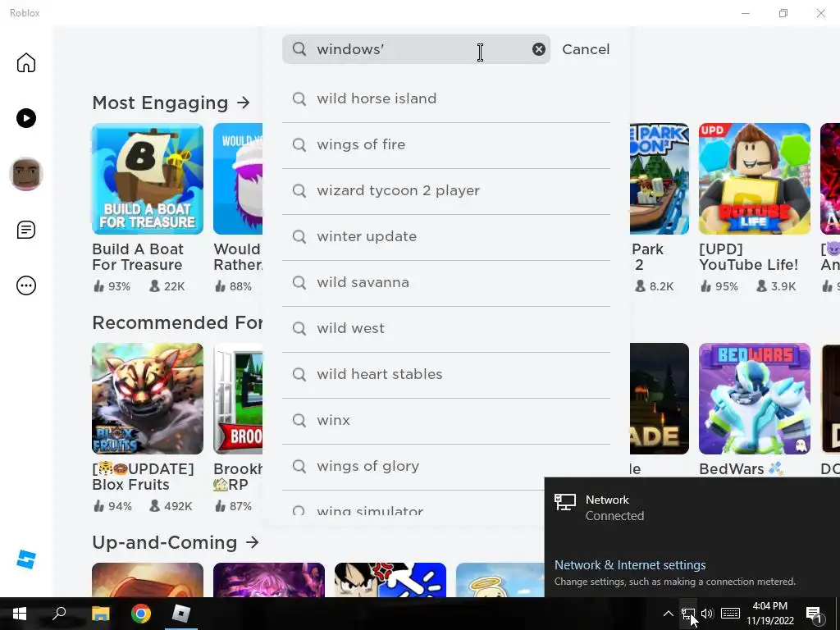This screenshot has width=840, height=630.
Task: Choose suggestion wizard tycoon 2 player
Action: point(445,191)
